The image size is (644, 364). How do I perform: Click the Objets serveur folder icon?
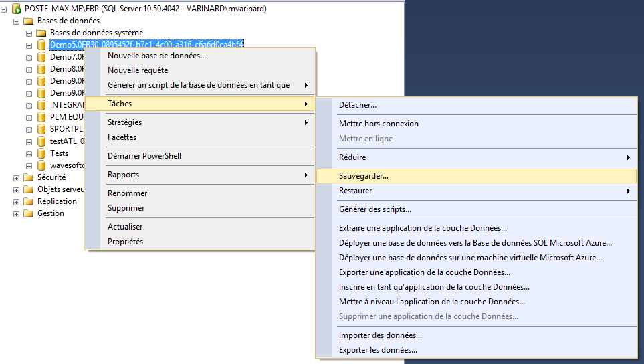(x=28, y=189)
